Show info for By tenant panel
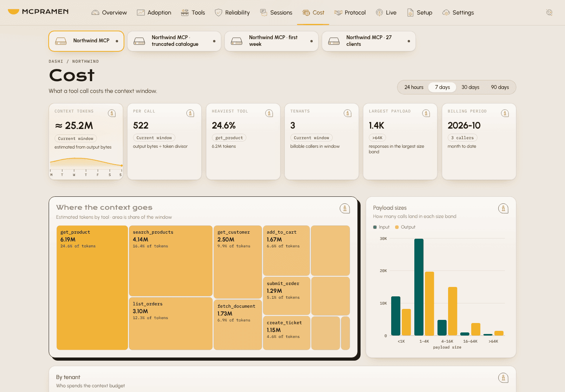The width and height of the screenshot is (565, 392). coord(503,378)
